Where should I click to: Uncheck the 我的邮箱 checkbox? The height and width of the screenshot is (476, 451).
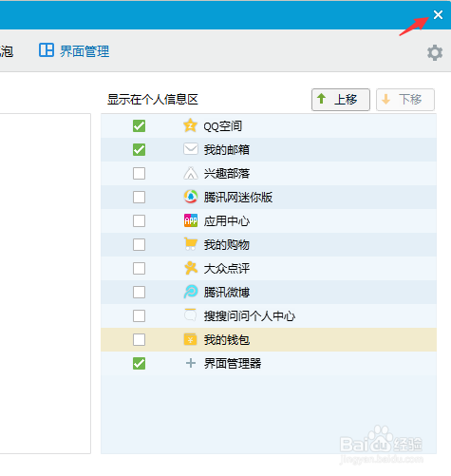click(x=139, y=149)
